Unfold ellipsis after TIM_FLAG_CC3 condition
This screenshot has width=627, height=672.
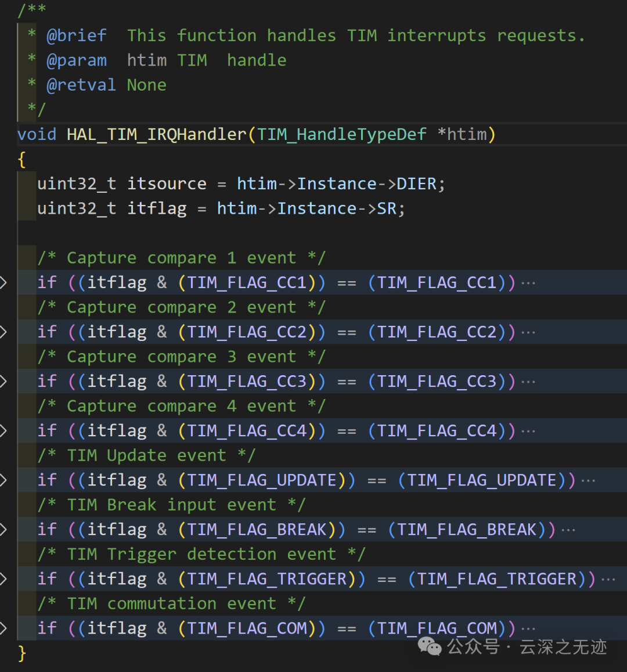pyautogui.click(x=528, y=382)
